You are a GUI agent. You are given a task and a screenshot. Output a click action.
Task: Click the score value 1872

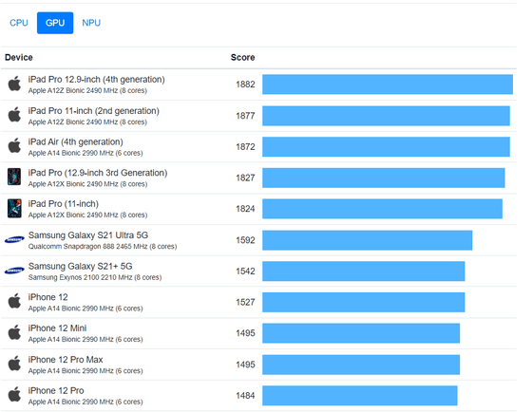point(245,147)
